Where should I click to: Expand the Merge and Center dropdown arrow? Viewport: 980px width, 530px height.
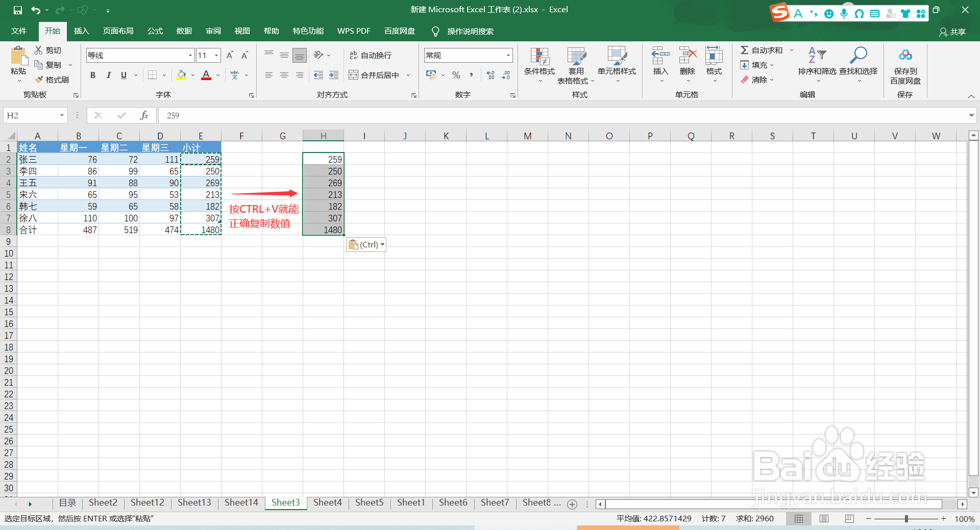point(408,75)
